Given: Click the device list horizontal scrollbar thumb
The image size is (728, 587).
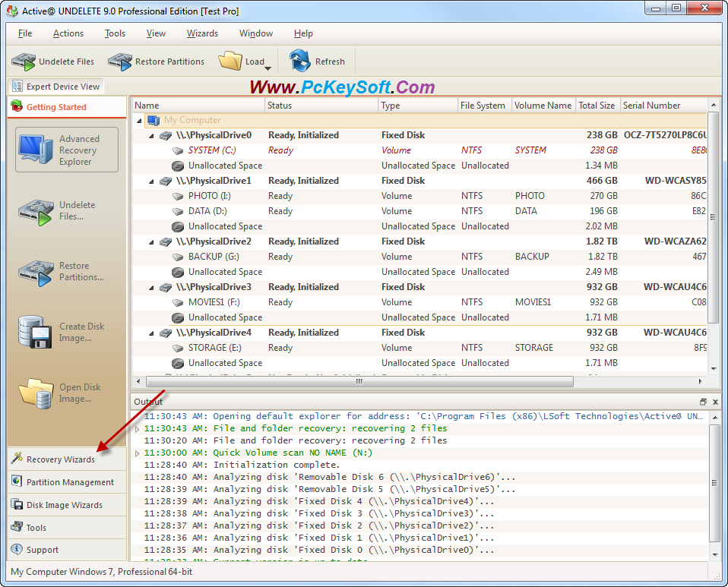Looking at the screenshot, I should 359,381.
